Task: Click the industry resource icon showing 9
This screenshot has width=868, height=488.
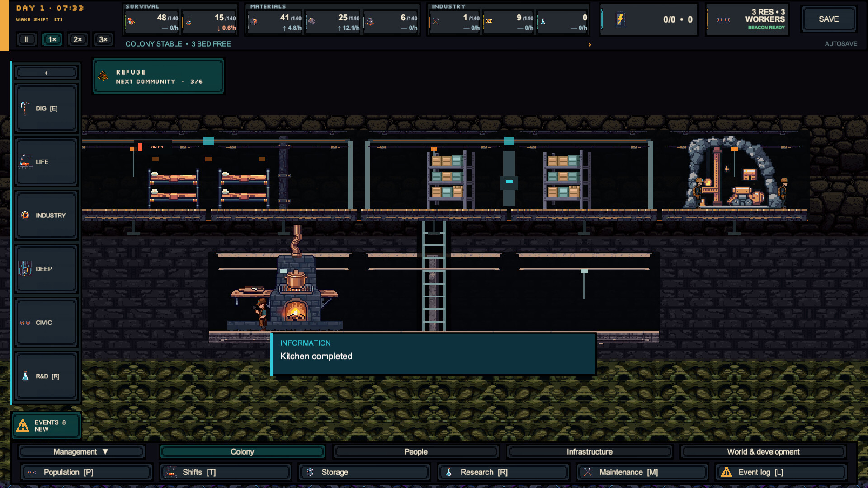Action: click(489, 21)
